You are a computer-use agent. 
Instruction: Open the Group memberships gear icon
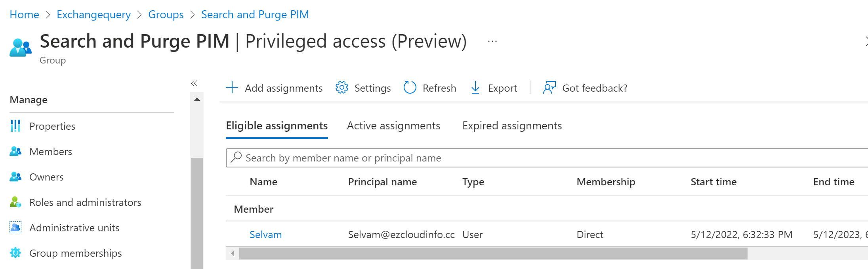tap(15, 253)
